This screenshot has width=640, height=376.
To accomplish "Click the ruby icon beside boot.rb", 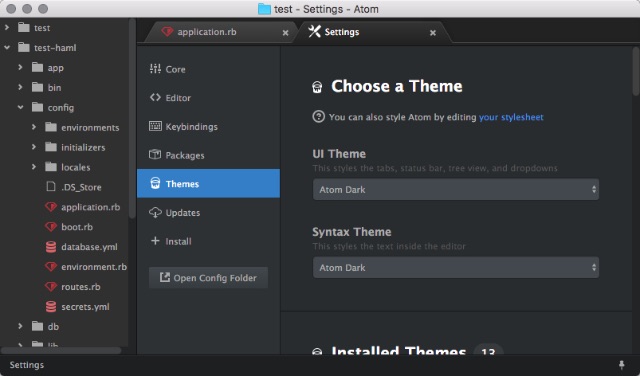I will pyautogui.click(x=51, y=227).
